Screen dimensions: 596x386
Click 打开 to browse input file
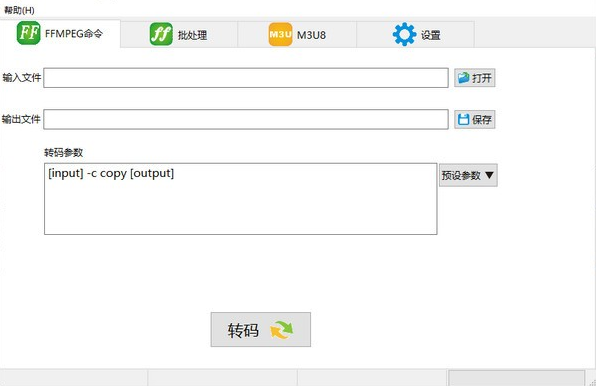coord(475,78)
